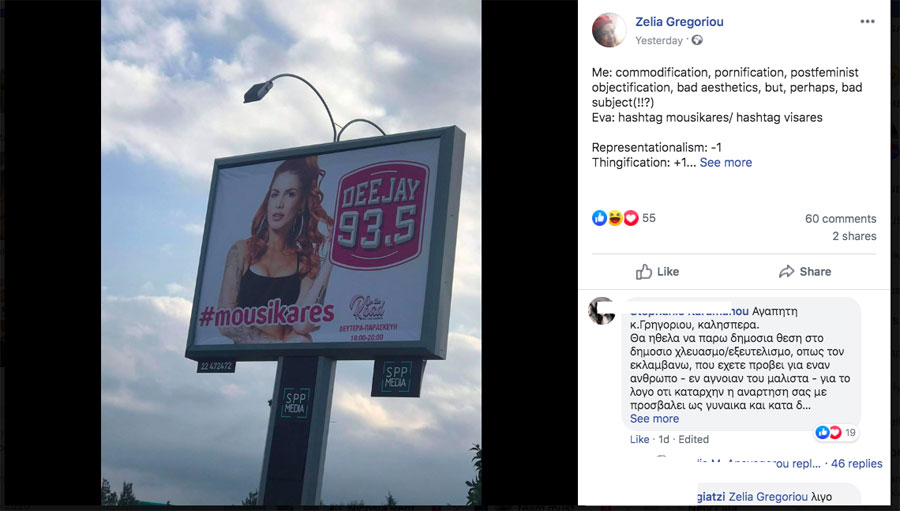View the 2 shares list

pyautogui.click(x=854, y=236)
